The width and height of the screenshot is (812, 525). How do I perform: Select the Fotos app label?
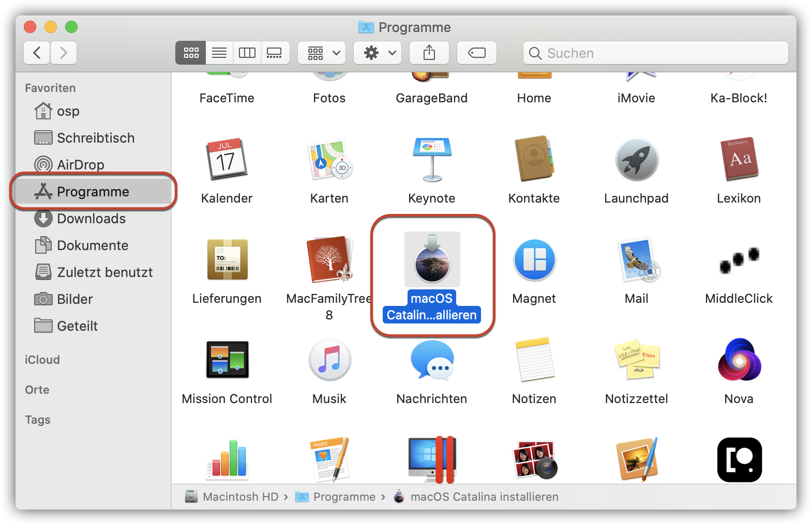[329, 98]
